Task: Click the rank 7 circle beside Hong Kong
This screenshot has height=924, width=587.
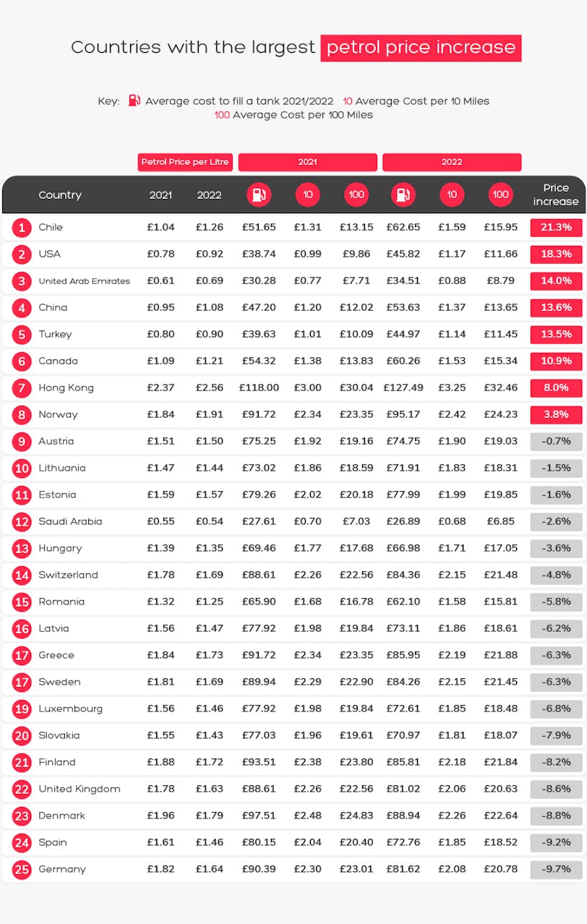Action: point(22,388)
